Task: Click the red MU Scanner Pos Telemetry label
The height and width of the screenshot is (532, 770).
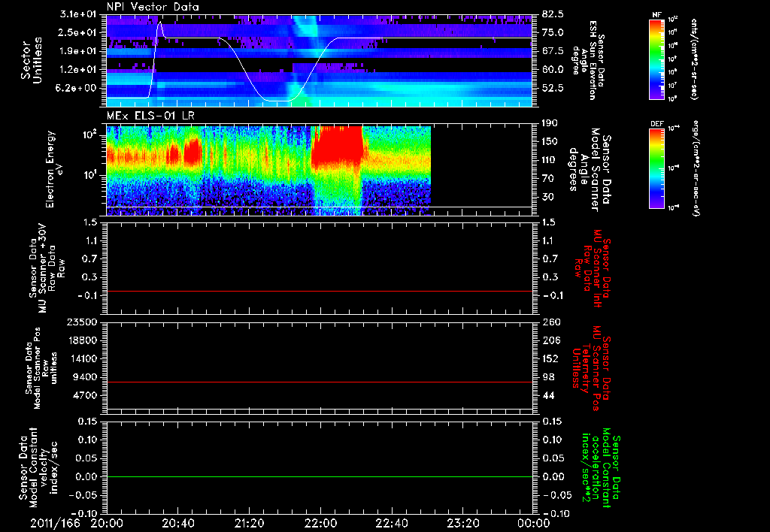Action: (x=591, y=369)
